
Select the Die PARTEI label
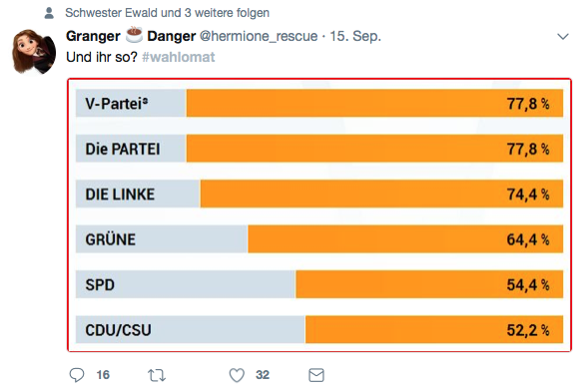click(123, 150)
